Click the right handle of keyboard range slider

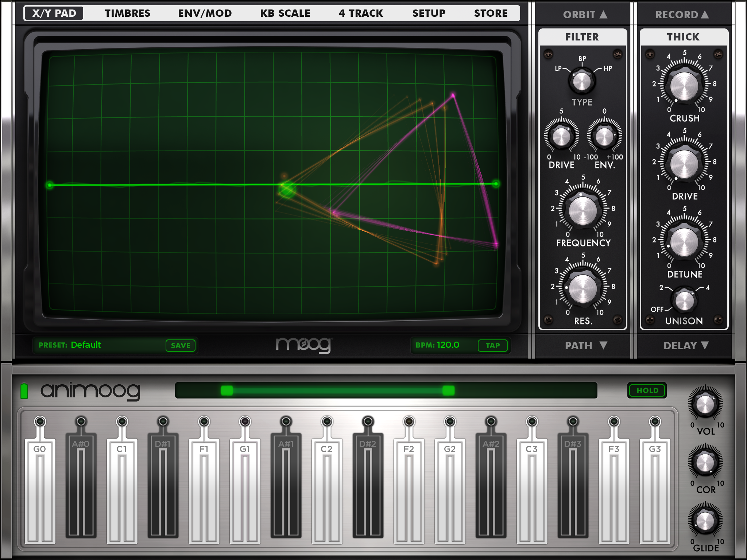(x=448, y=390)
